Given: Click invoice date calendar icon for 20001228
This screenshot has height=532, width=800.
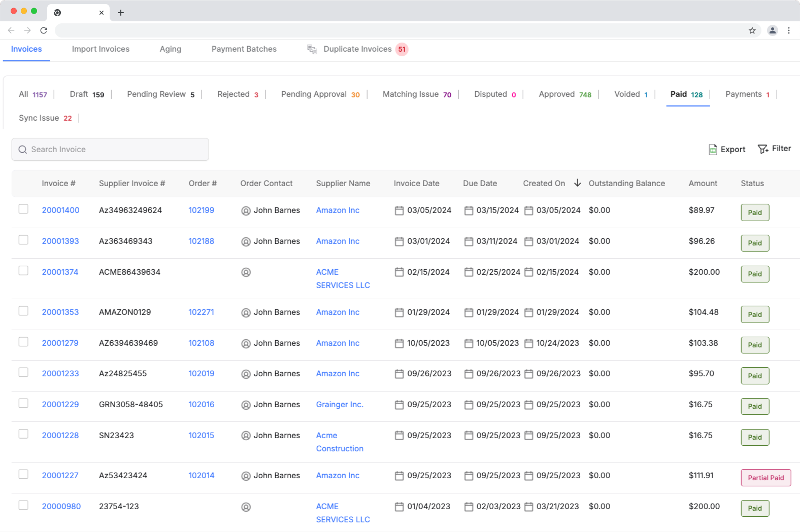Looking at the screenshot, I should (399, 436).
